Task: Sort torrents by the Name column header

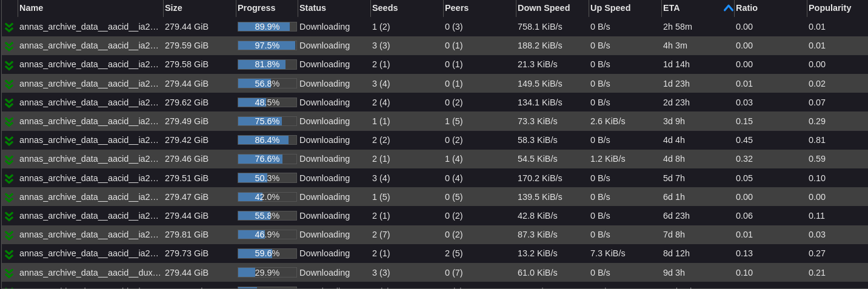Action: click(x=32, y=8)
